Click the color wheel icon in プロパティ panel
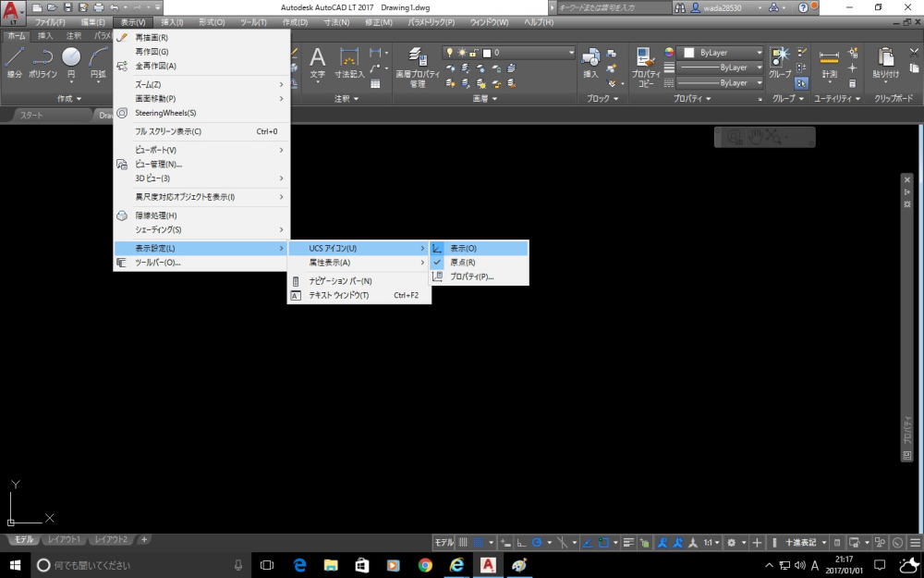Image resolution: width=924 pixels, height=578 pixels. [x=669, y=52]
